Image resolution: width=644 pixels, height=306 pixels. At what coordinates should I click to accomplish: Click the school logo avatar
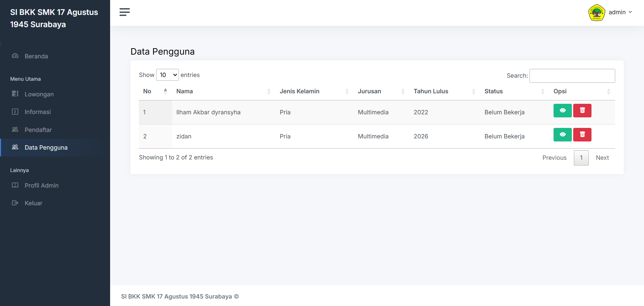[597, 13]
